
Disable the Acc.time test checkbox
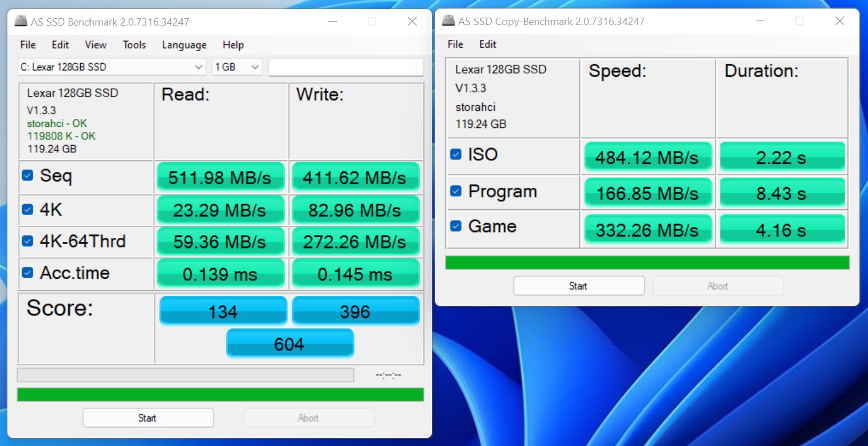[x=27, y=272]
